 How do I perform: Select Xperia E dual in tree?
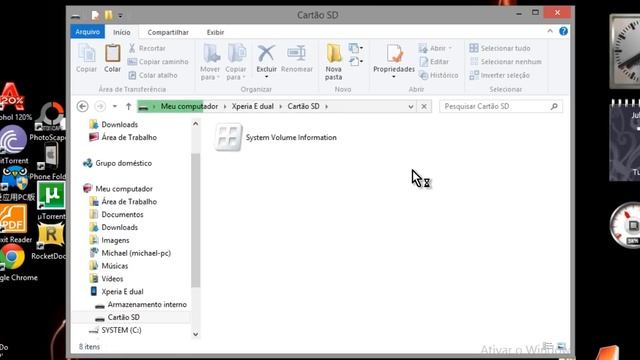click(x=116, y=291)
